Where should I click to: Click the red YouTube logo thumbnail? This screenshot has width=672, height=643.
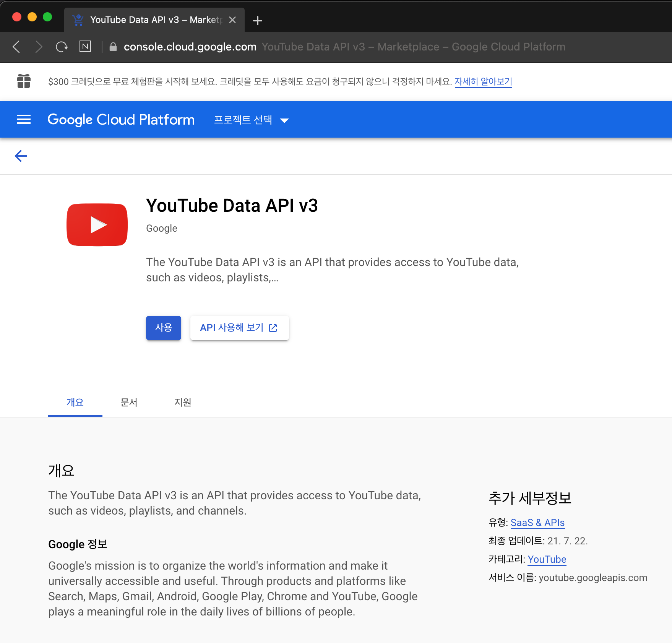pos(97,225)
